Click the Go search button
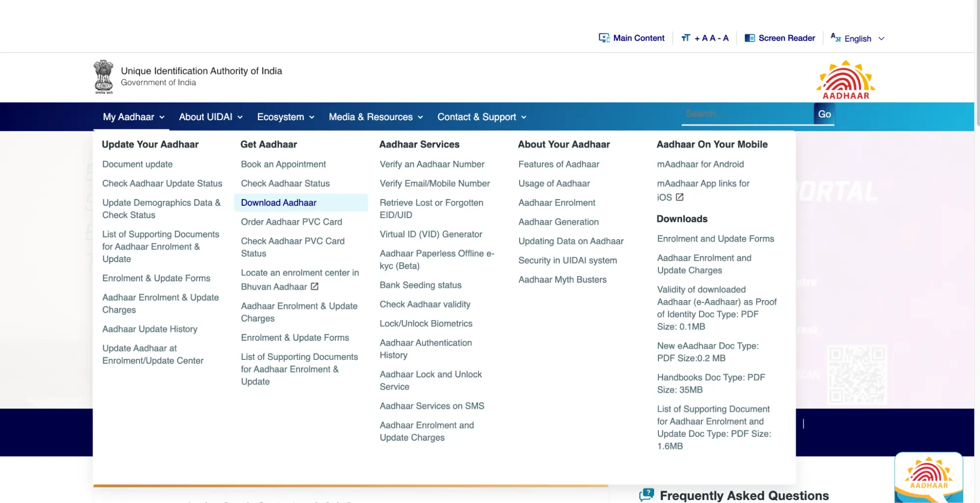980x503 pixels. click(x=824, y=114)
